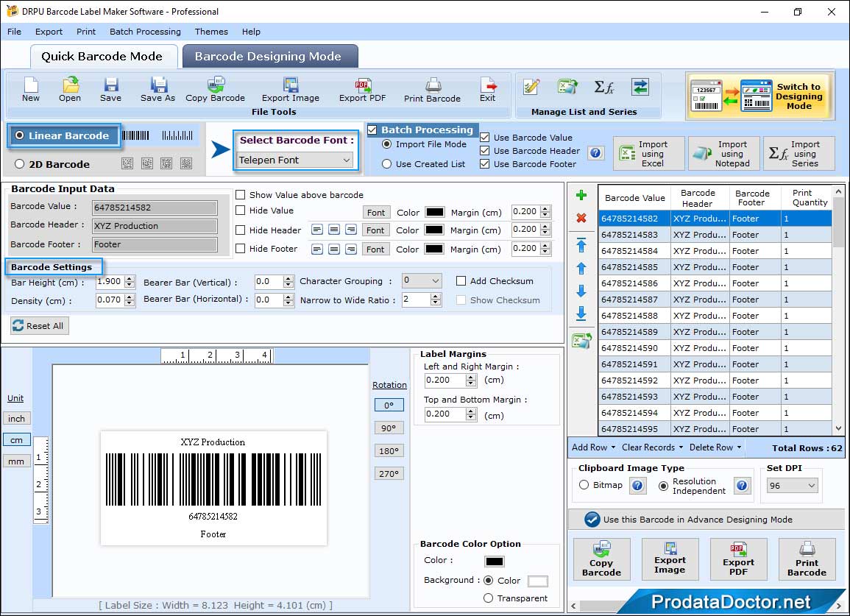Check the Hide Header checkbox
This screenshot has width=850, height=616.
point(241,230)
